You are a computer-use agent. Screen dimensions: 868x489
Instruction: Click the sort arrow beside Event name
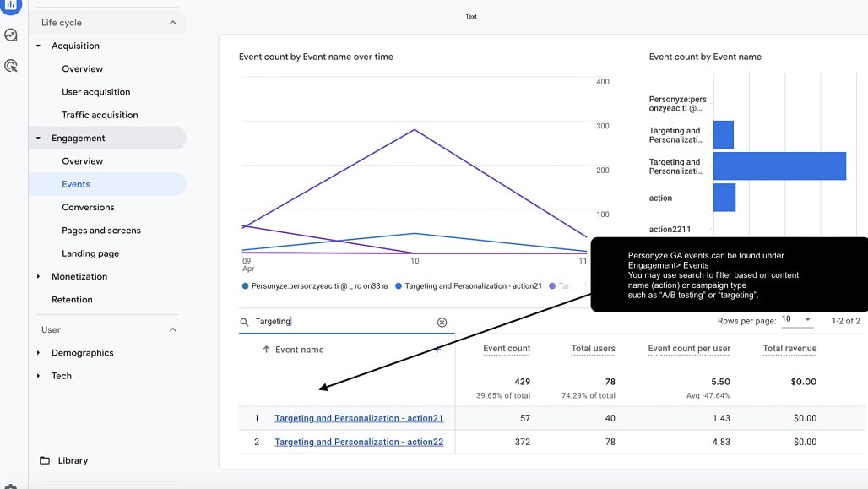(x=266, y=350)
